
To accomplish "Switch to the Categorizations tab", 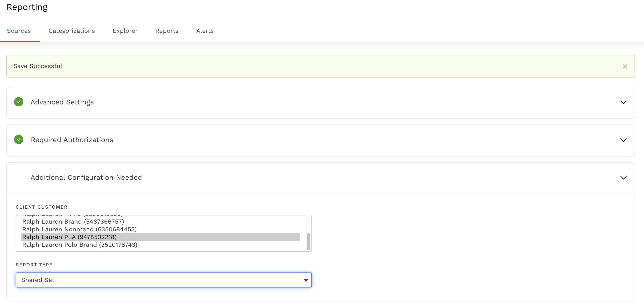I will tap(71, 31).
